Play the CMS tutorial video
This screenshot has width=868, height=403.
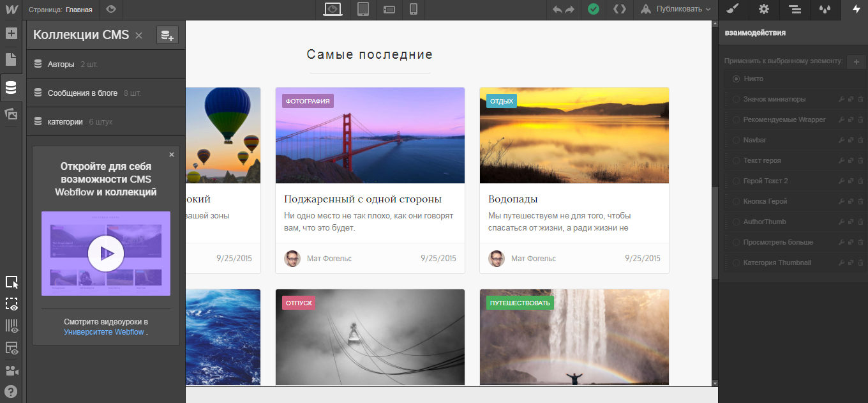[106, 254]
